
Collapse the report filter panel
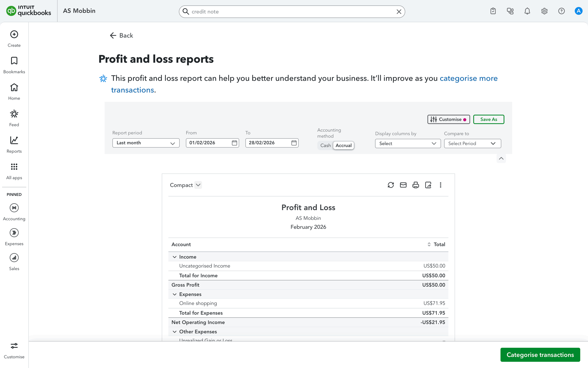click(501, 159)
